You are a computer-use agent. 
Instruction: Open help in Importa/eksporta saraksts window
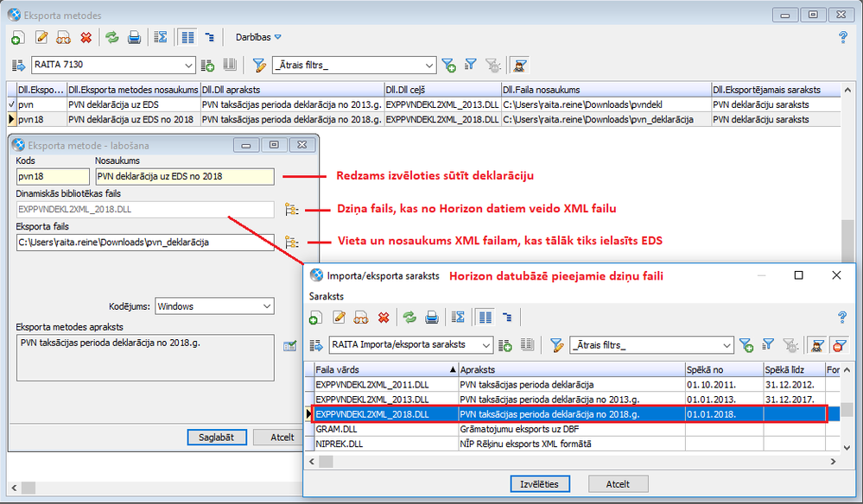point(841,318)
